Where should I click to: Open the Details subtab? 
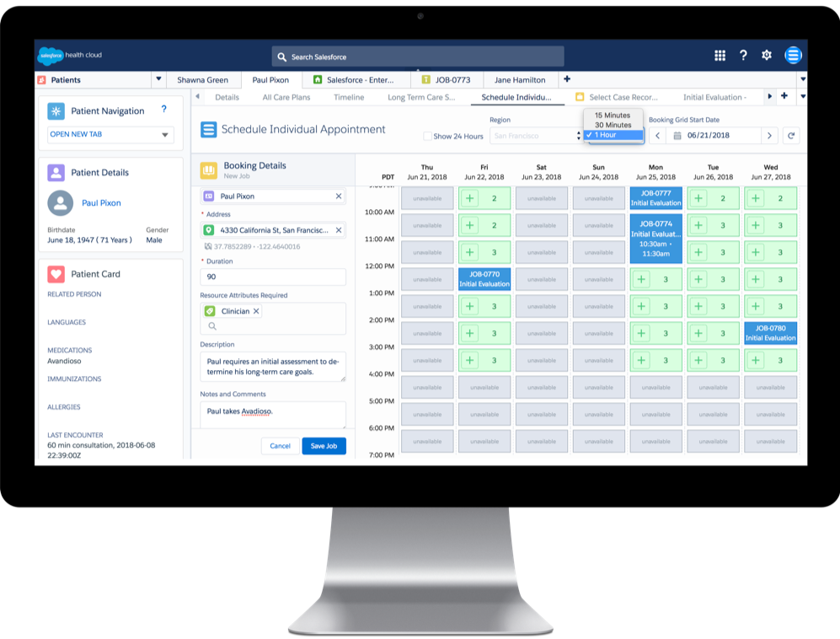click(227, 97)
